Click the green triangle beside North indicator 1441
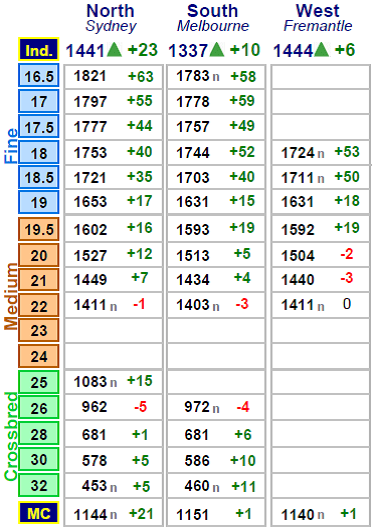The width and height of the screenshot is (376, 531). pyautogui.click(x=114, y=49)
